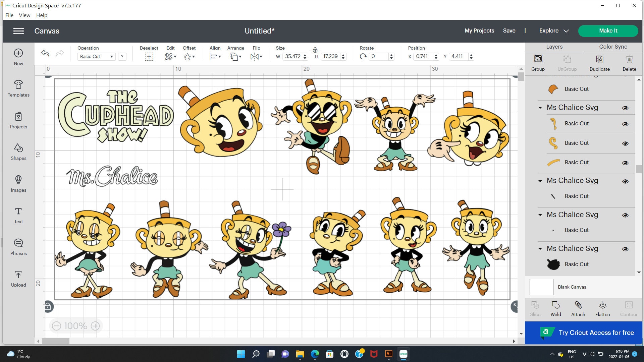Collapse the last Ms Chalice Svg group
Viewport: 644px width, 362px height.
click(540, 249)
